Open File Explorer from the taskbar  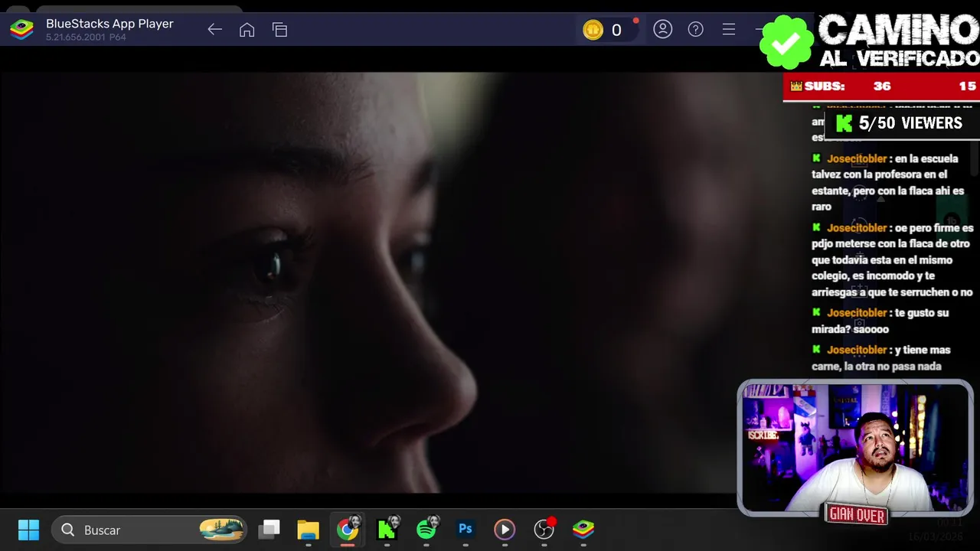tap(308, 530)
